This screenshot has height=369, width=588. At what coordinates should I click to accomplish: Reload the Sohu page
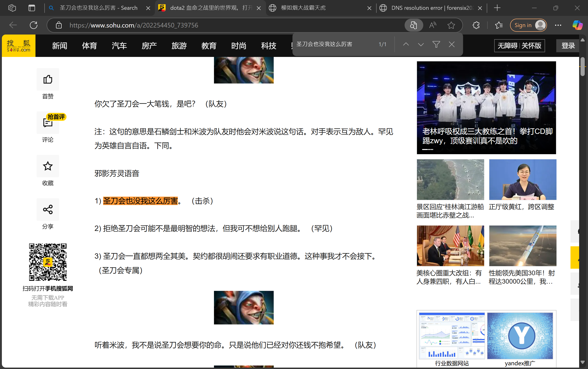(x=33, y=25)
